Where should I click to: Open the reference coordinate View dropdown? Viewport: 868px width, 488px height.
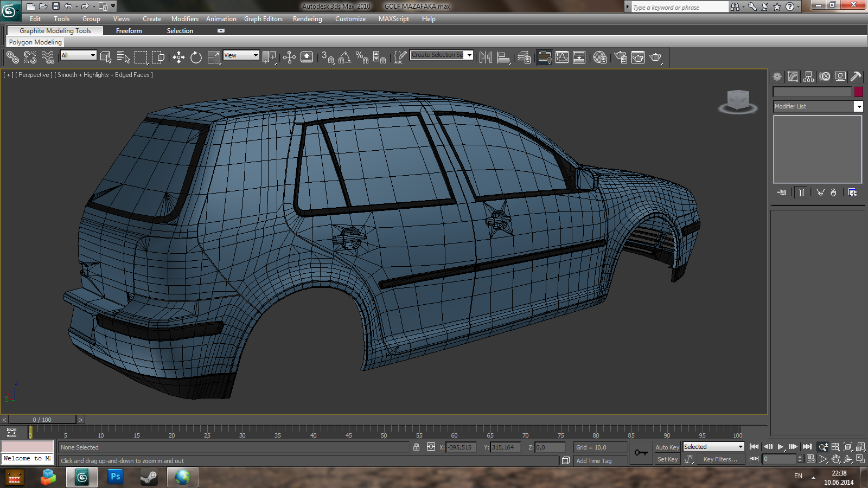click(241, 55)
